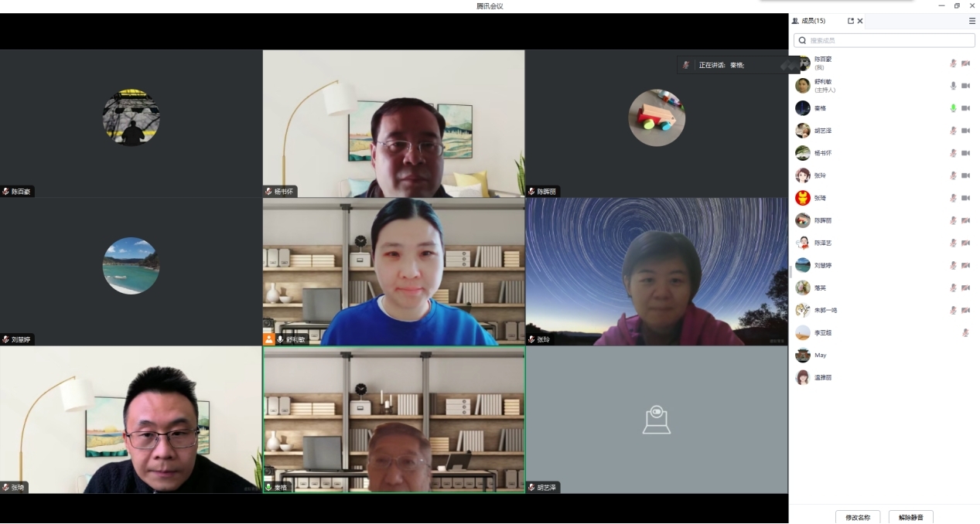Image resolution: width=980 pixels, height=524 pixels.
Task: Click 秦格's green microphone icon in list
Action: pos(953,108)
